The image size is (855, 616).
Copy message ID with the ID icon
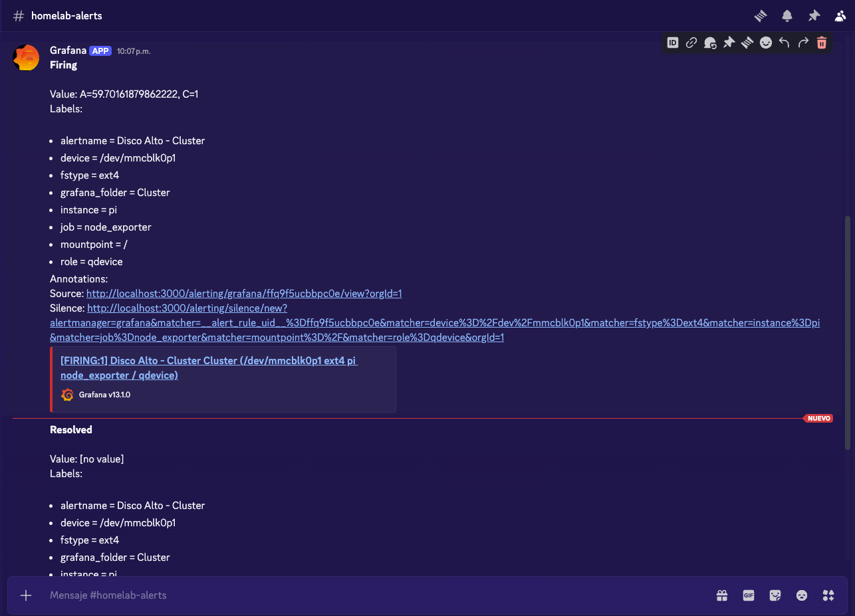click(673, 43)
